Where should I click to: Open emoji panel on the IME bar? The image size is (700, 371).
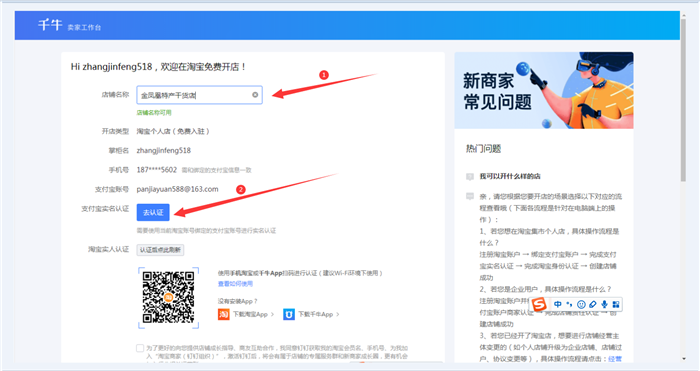[581, 304]
